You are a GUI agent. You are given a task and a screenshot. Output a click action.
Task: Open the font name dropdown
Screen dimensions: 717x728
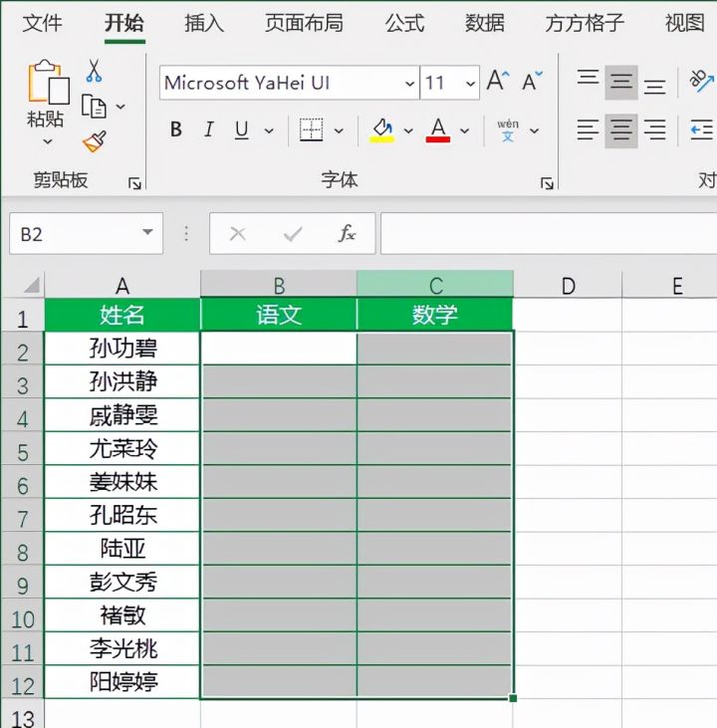click(x=409, y=84)
